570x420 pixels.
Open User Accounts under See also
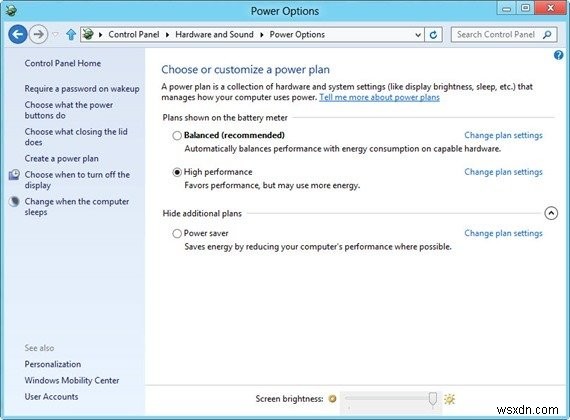51,397
